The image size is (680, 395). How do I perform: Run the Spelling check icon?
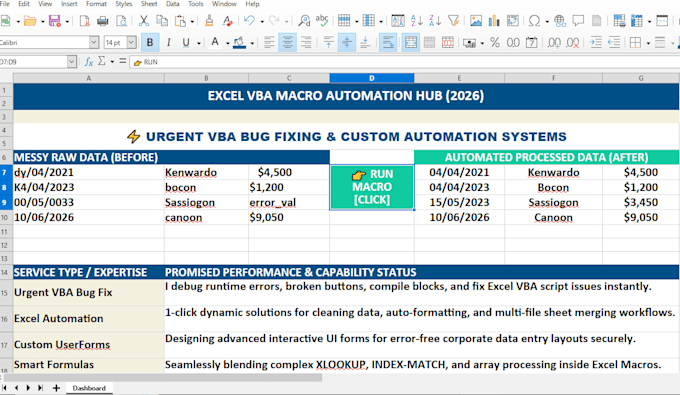pyautogui.click(x=322, y=20)
